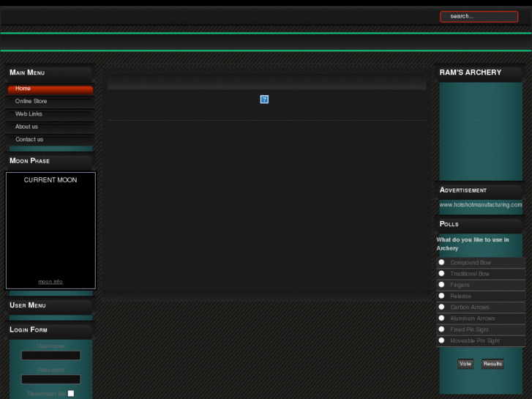The height and width of the screenshot is (399, 532).
Task: Click the Vote button
Action: [465, 364]
